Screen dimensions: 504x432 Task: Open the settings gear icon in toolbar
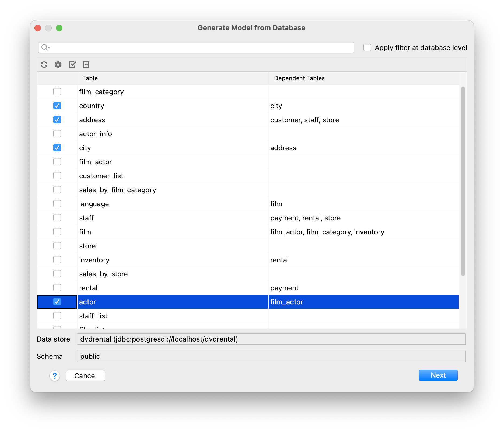(x=58, y=65)
